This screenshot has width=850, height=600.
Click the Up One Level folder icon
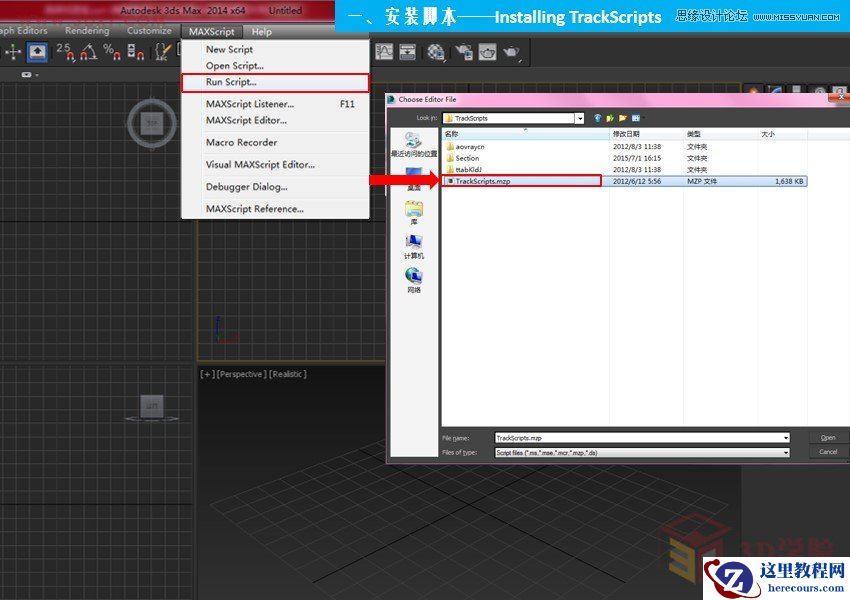coord(610,118)
